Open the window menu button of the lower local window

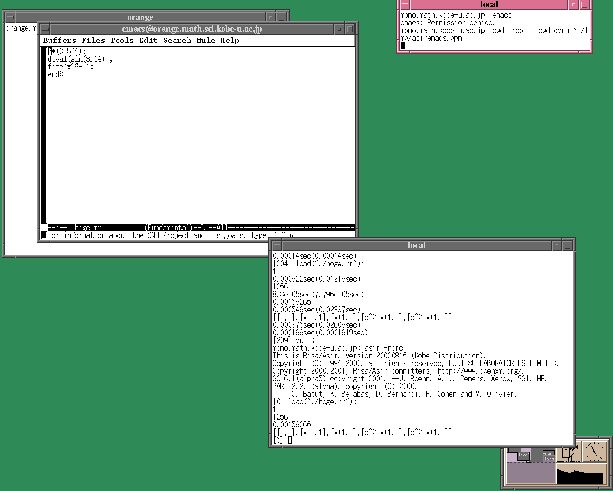click(x=277, y=245)
